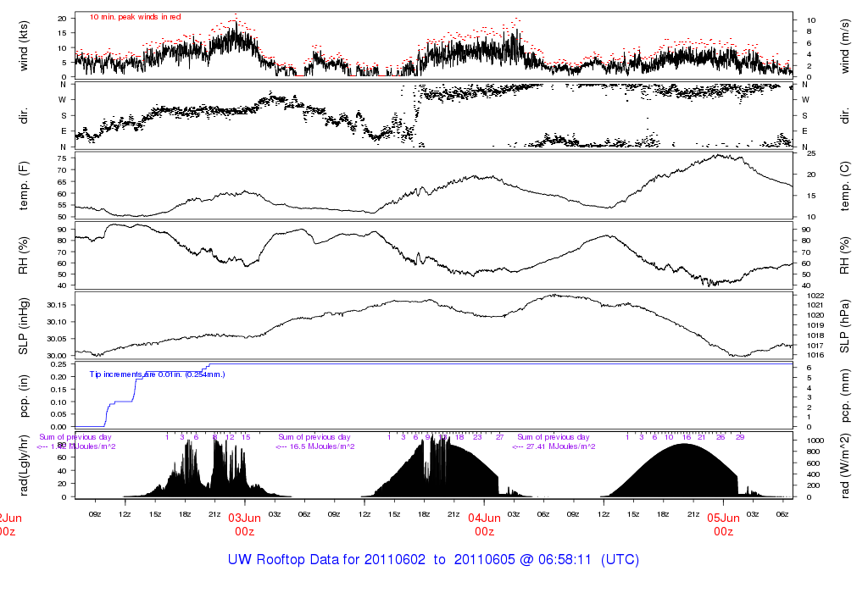868x593 pixels.
Task: Click the '0.25' precipitation tick label
Action: (58, 364)
